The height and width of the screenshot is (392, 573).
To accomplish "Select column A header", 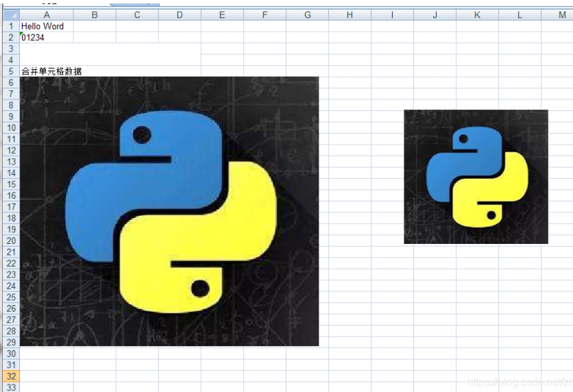I will (x=47, y=15).
